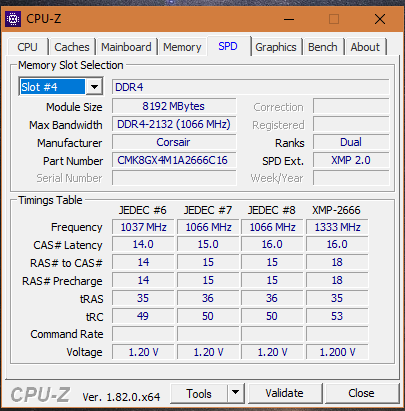The width and height of the screenshot is (405, 411).
Task: Show the About tab
Action: 365,47
